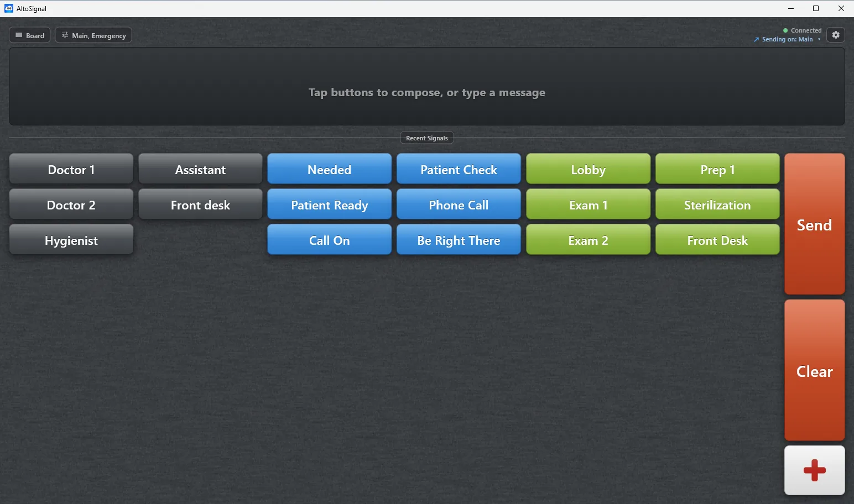Click the message compose field

427,87
